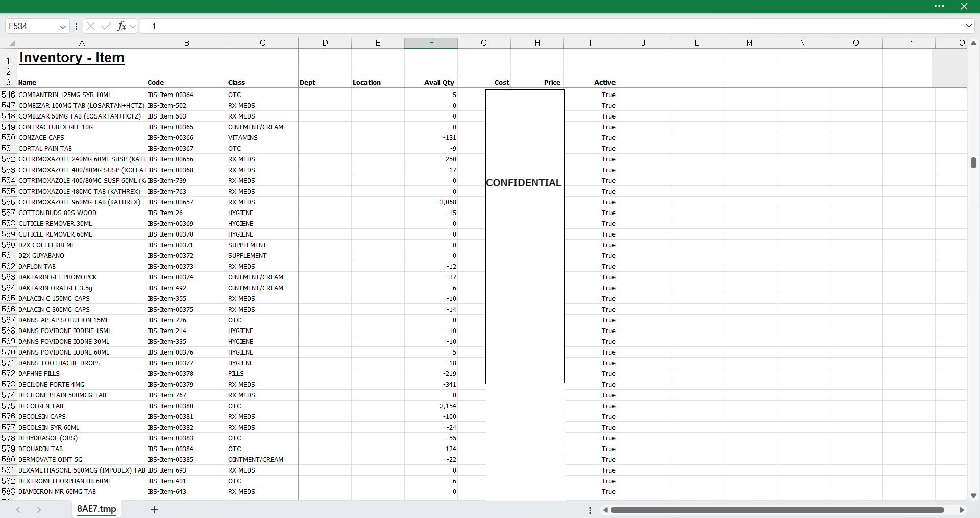980x518 pixels.
Task: Click the Location header cell
Action: pyautogui.click(x=378, y=82)
